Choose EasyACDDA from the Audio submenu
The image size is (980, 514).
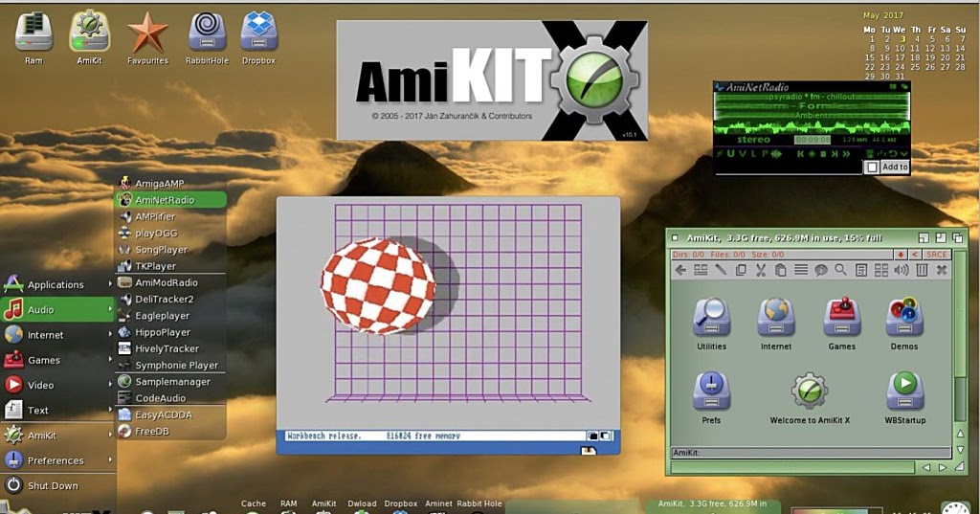pos(170,414)
